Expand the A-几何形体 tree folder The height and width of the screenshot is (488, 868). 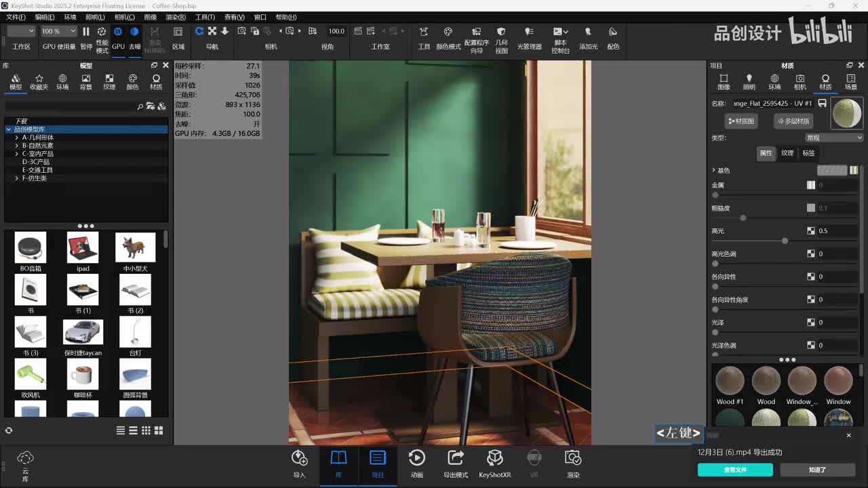click(17, 138)
